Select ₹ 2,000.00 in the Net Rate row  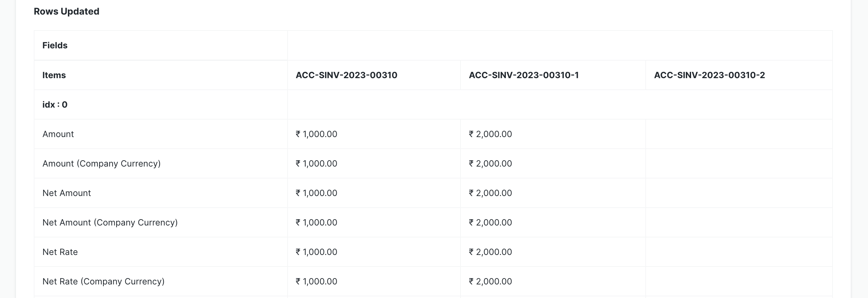tap(490, 252)
